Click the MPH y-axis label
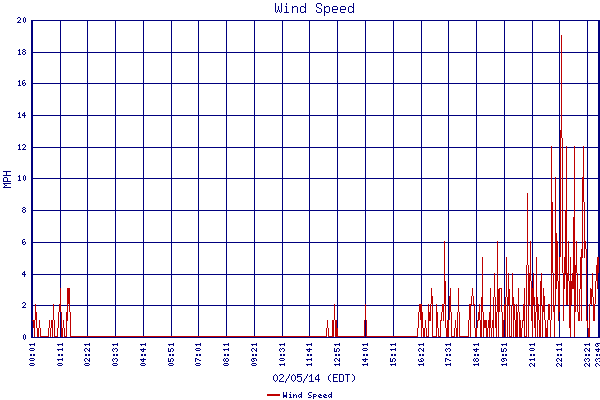Image resolution: width=600 pixels, height=400 pixels. click(7, 179)
